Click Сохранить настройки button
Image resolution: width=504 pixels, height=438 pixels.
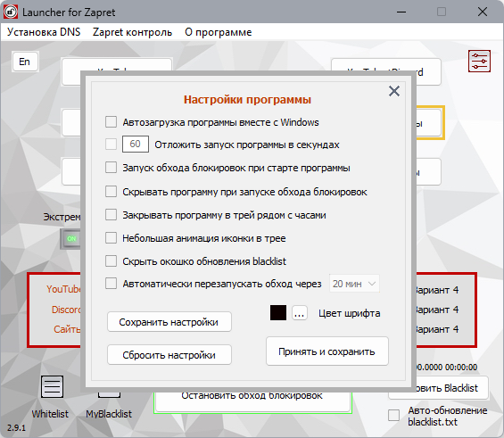(169, 322)
